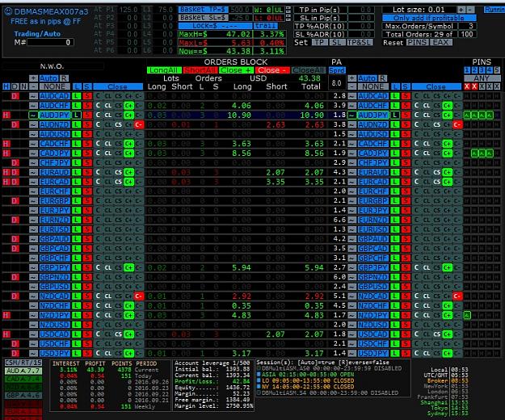Click the green C+ on the PA USDCAD row
Viewport: 505px width, 420px height.
pyautogui.click(x=448, y=334)
